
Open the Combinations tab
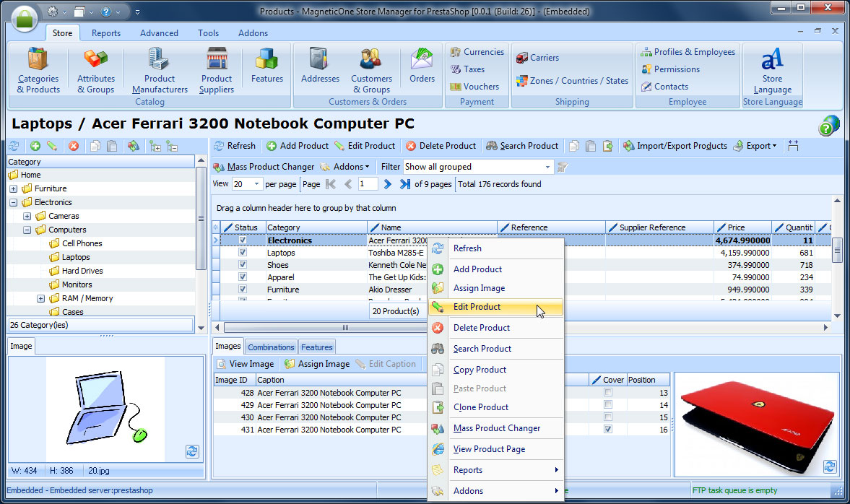click(x=271, y=347)
